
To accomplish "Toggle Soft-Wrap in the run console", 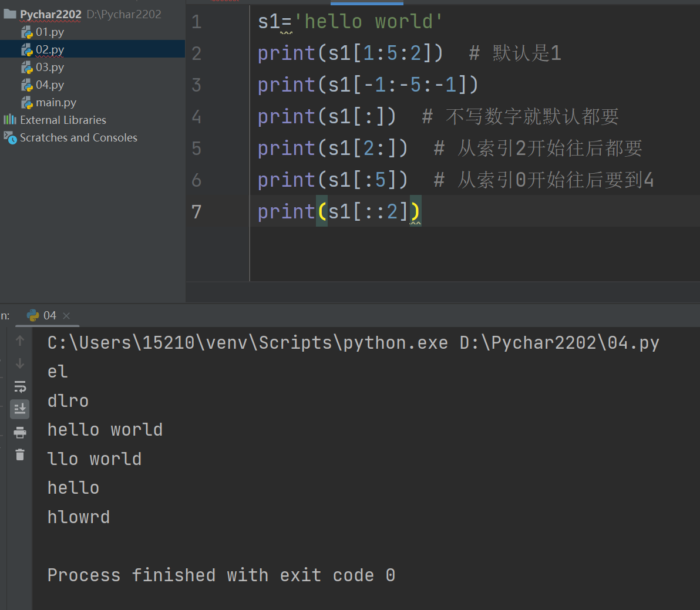I will point(20,386).
